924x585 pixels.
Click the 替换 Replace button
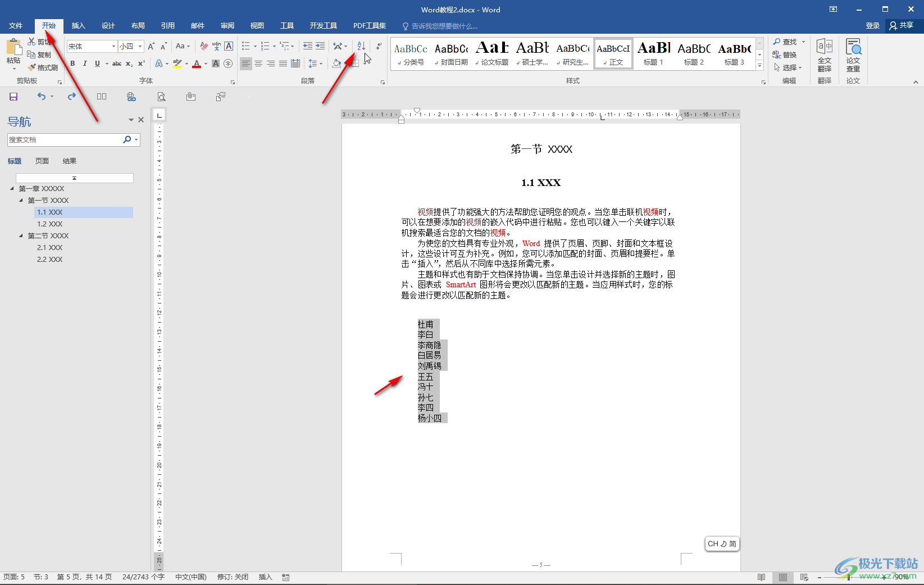click(785, 55)
